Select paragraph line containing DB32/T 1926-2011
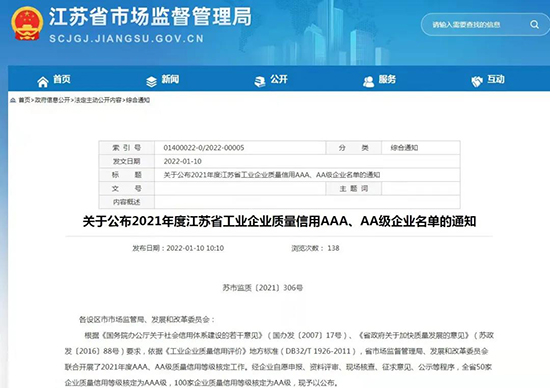550x388 pixels. 276,351
